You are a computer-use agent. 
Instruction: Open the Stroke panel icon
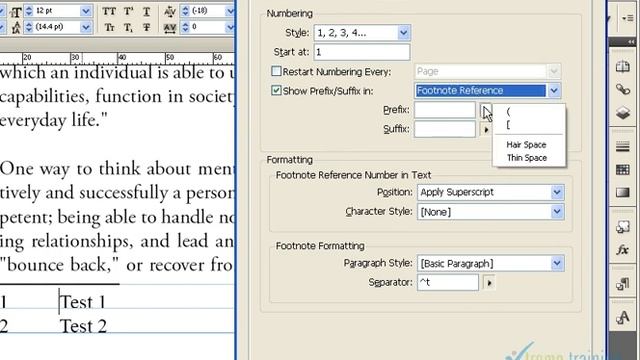622,146
